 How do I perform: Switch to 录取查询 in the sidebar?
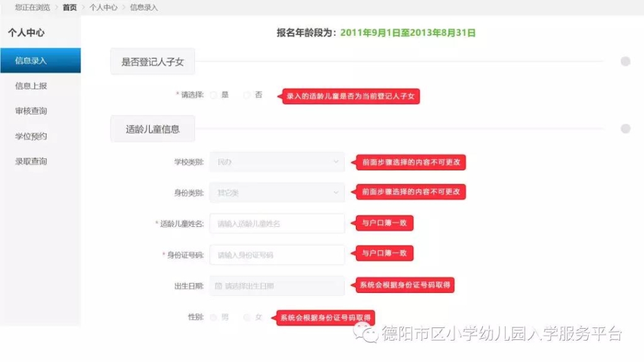pos(31,162)
